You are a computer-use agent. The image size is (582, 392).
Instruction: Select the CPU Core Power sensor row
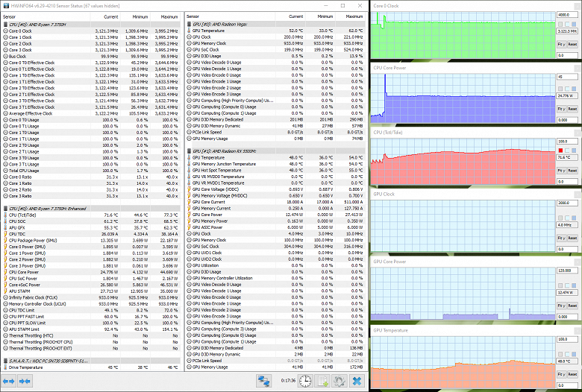tap(91, 272)
